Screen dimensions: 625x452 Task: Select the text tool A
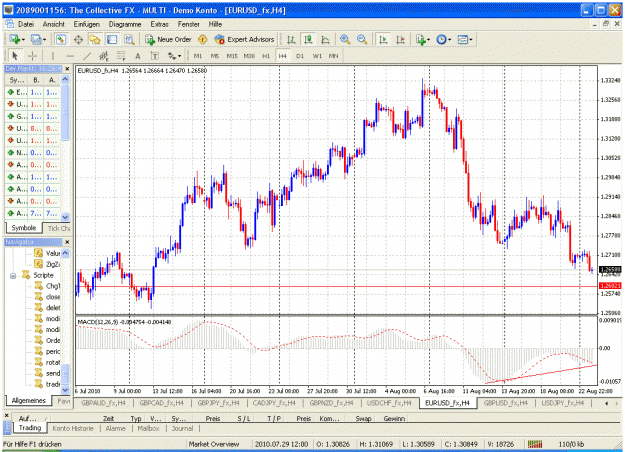point(138,56)
